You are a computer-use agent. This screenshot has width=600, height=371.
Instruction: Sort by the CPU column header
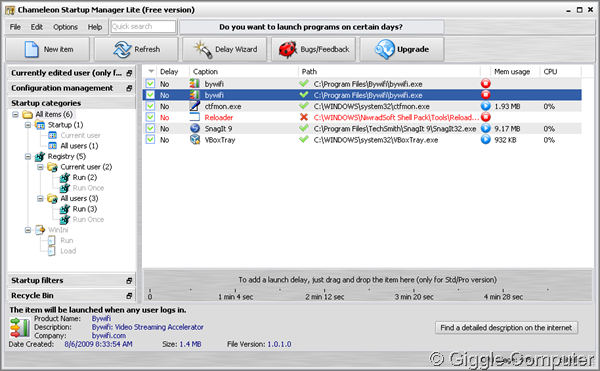[x=561, y=72]
